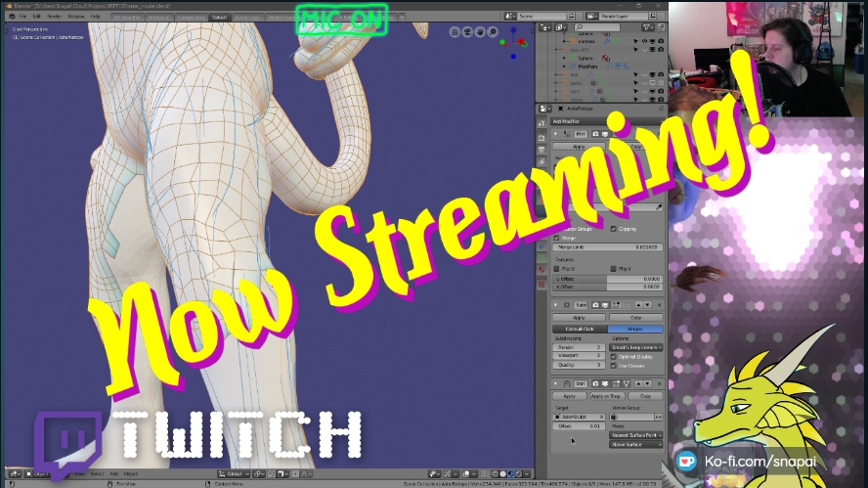Uncheck Use Creases checkbox

[613, 366]
